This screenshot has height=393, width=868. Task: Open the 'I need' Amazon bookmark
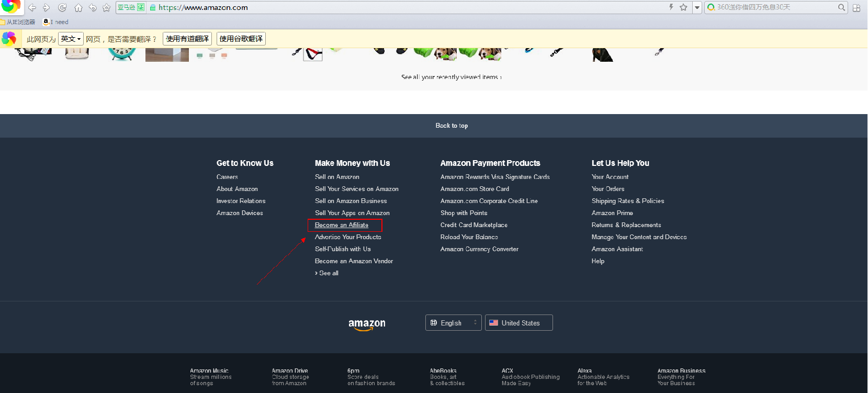tap(56, 22)
